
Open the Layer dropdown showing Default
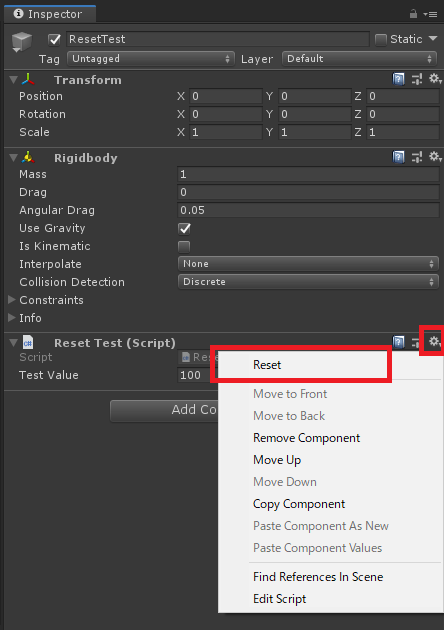coord(360,59)
